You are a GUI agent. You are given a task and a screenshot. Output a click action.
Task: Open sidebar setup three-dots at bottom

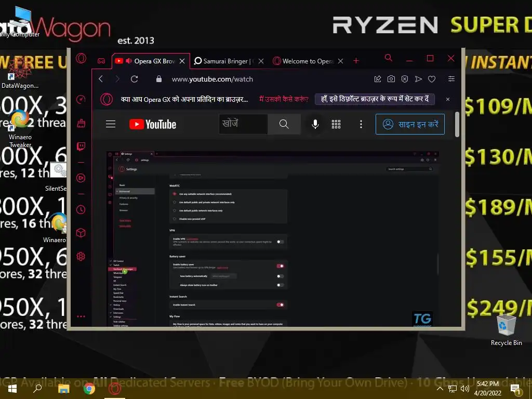pos(81,316)
